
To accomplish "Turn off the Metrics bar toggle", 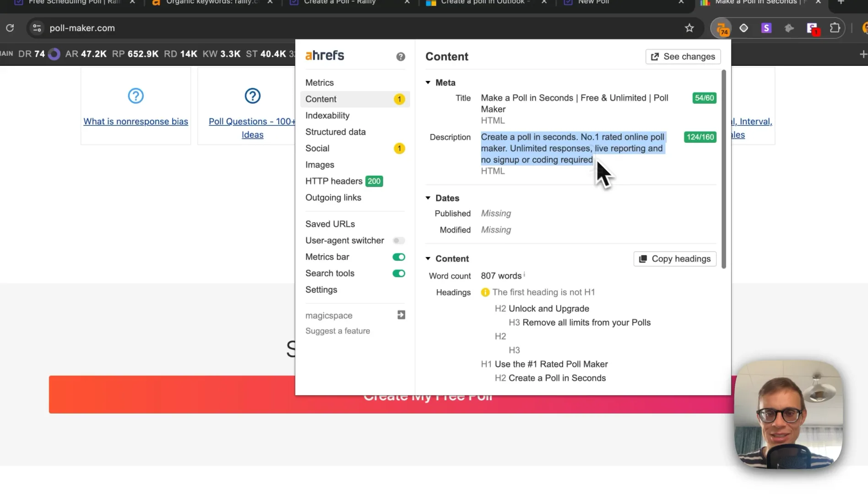I will point(399,257).
